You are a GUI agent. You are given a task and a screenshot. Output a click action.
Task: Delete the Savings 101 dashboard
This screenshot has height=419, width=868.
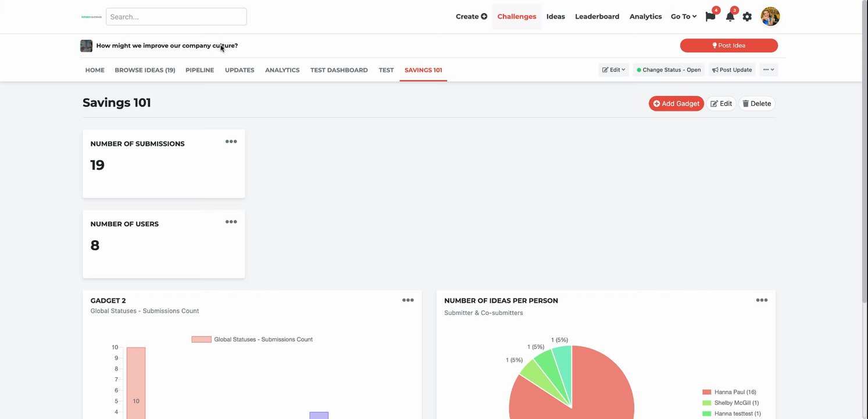757,104
